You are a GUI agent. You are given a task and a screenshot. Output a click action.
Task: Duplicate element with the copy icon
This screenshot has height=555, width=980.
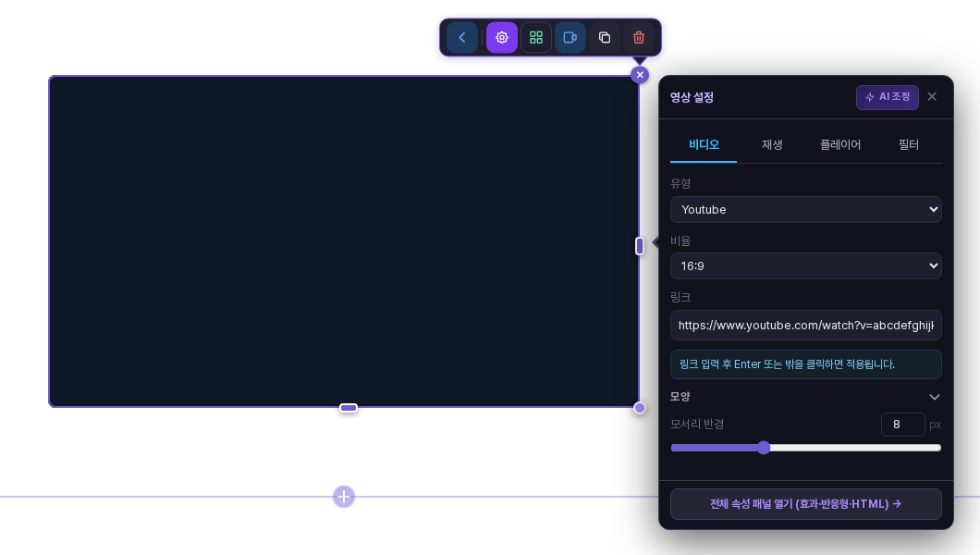click(605, 38)
